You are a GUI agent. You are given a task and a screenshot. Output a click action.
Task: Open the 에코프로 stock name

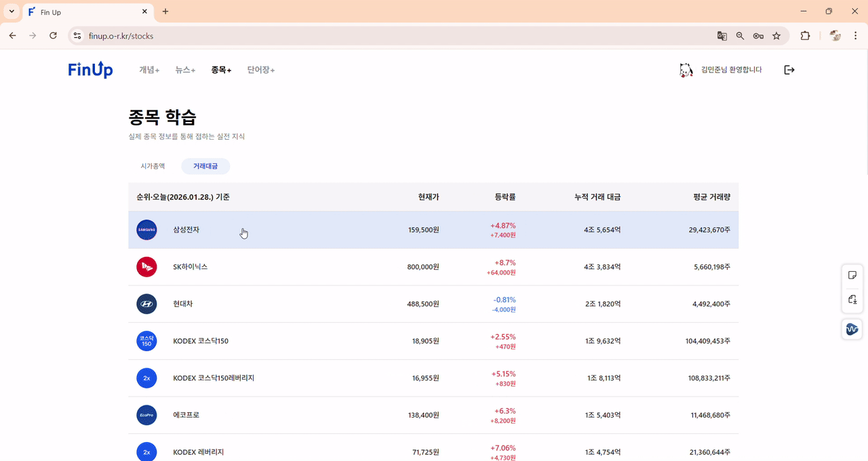coord(186,415)
